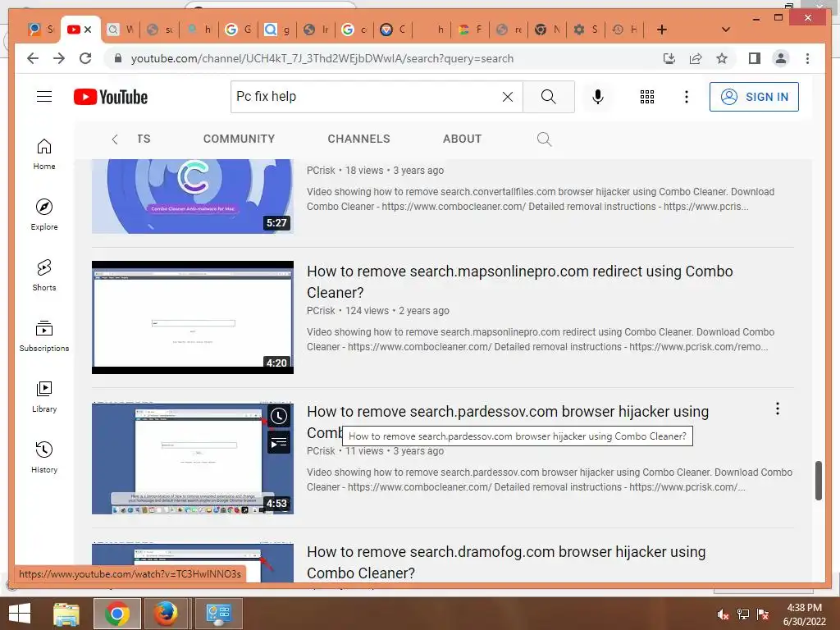The image size is (840, 630).
Task: Launch Firefox from the taskbar
Action: tap(166, 614)
